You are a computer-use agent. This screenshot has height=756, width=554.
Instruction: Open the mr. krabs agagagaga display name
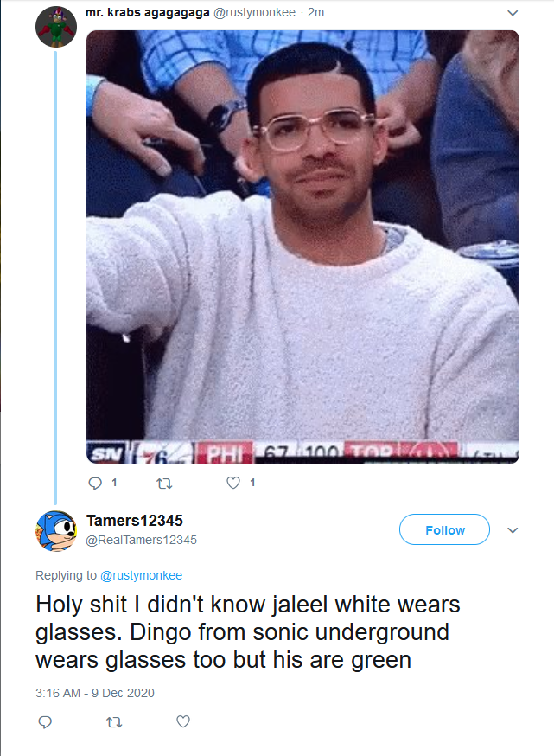pyautogui.click(x=148, y=12)
